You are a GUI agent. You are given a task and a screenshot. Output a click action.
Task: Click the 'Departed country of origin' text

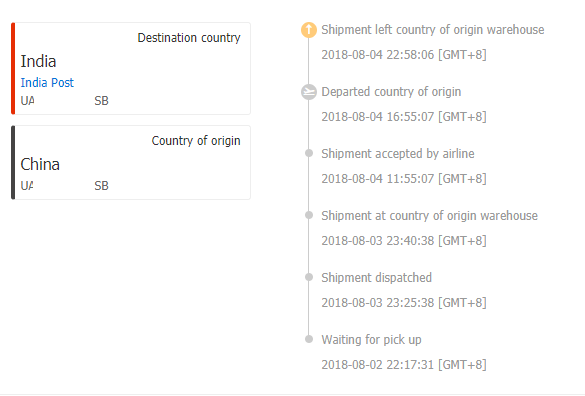pos(391,92)
